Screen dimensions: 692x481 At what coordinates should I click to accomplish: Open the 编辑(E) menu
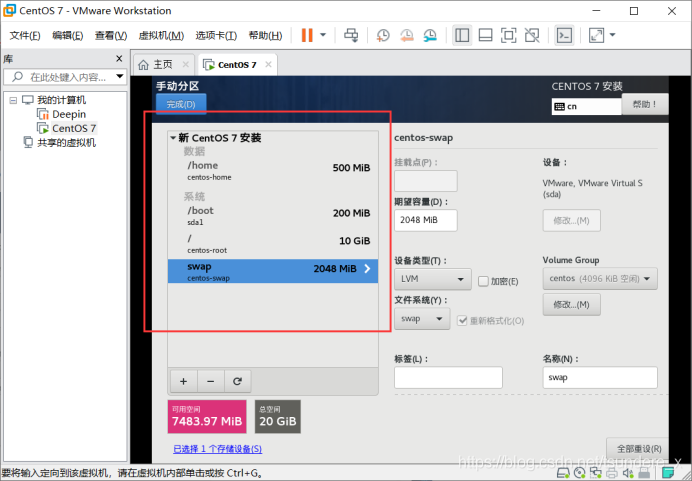coord(68,35)
